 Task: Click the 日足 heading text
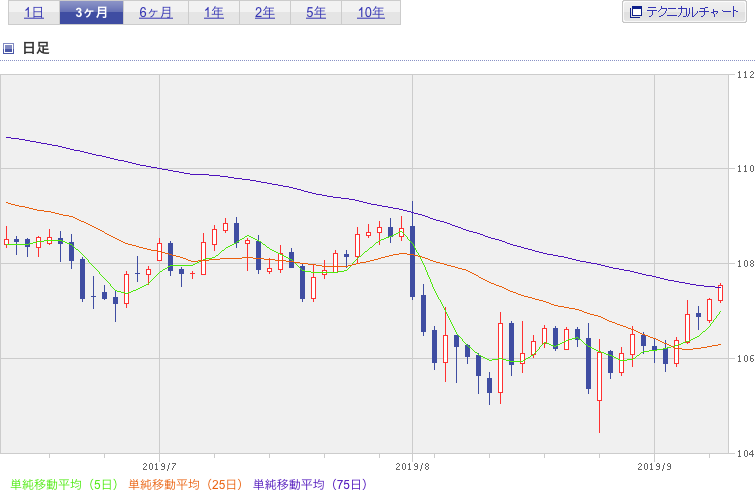[36, 48]
